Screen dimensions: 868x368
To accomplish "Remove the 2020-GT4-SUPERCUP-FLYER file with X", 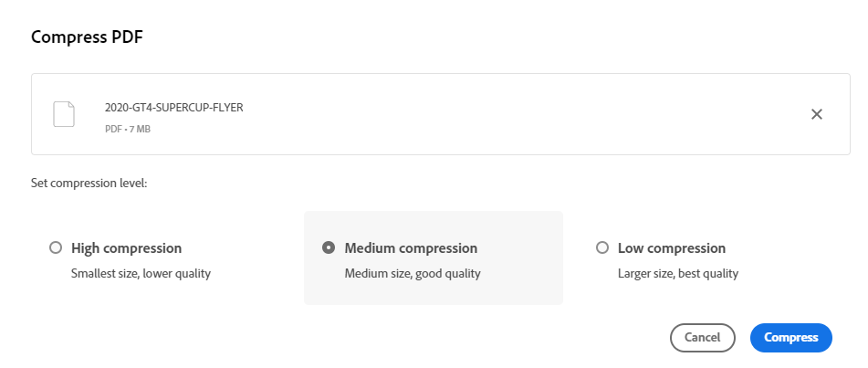I will pyautogui.click(x=817, y=114).
